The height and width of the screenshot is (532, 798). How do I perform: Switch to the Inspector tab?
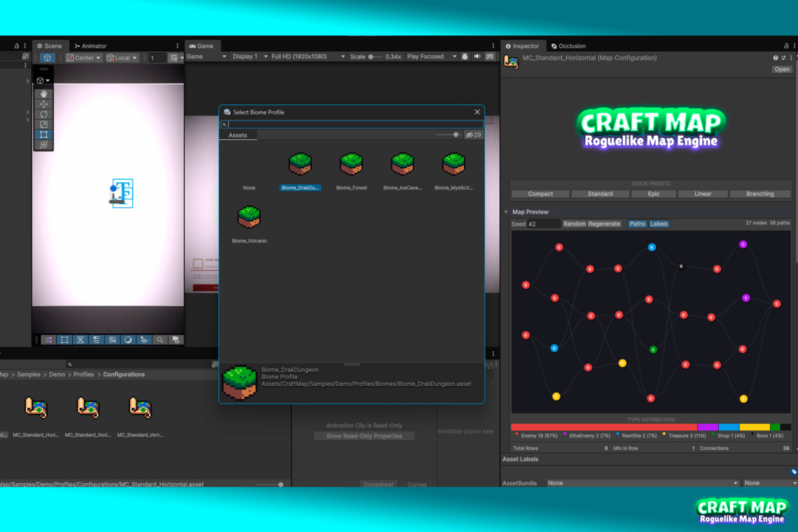point(522,46)
